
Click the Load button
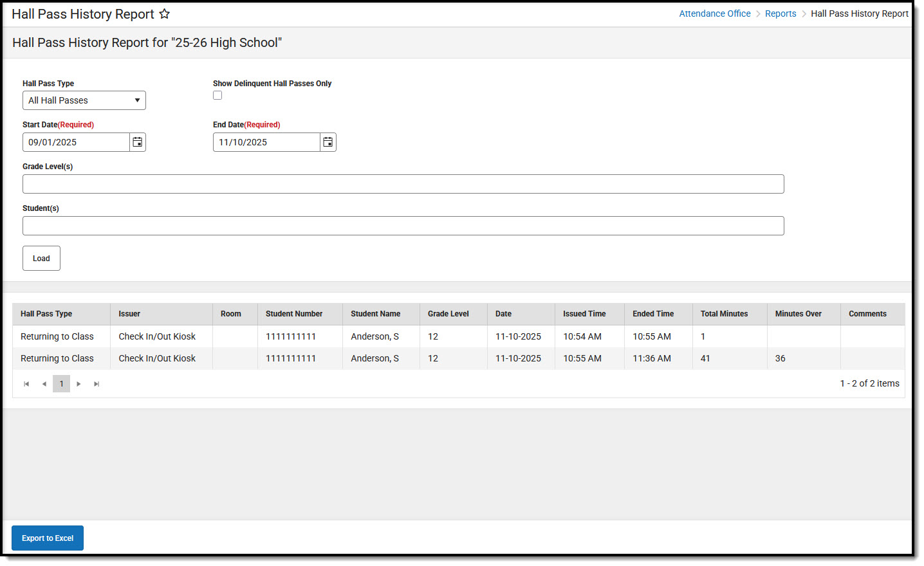point(41,258)
